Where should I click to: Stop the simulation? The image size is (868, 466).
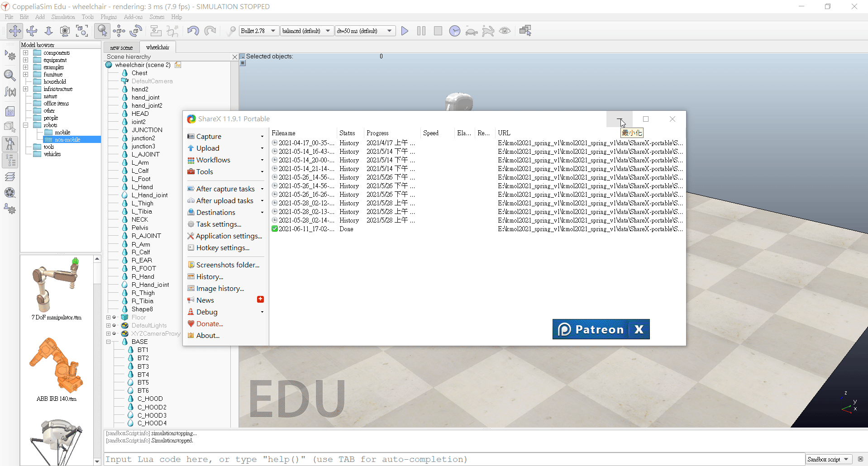coord(438,31)
